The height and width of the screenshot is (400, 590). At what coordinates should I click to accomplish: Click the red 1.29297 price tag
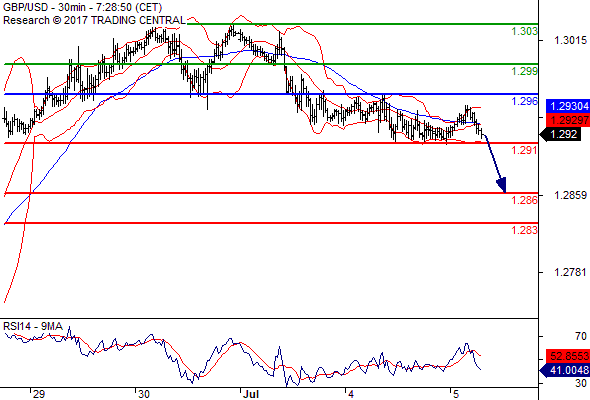[567, 120]
